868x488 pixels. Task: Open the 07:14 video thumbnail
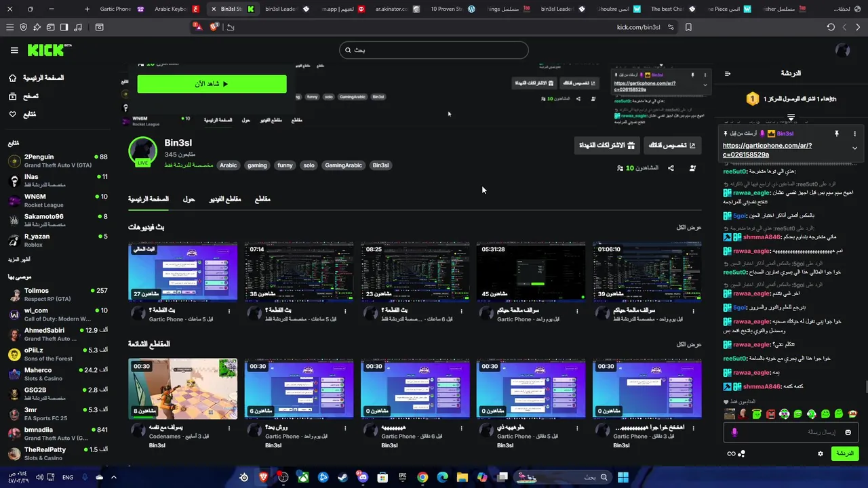(299, 271)
